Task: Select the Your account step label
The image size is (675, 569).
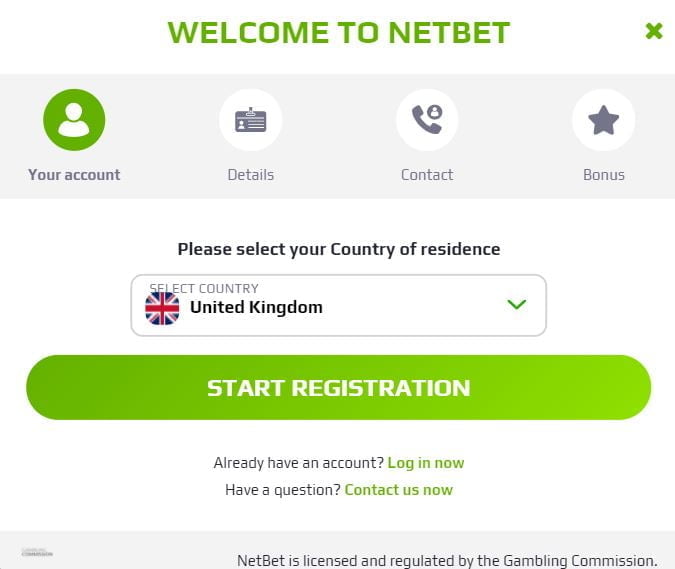Action: [74, 174]
